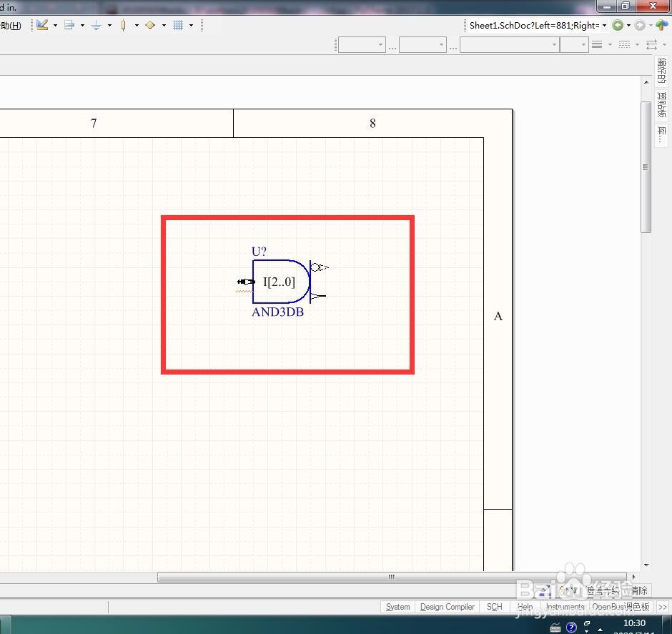Click the 清除 clear button
The image size is (672, 634).
click(x=639, y=590)
